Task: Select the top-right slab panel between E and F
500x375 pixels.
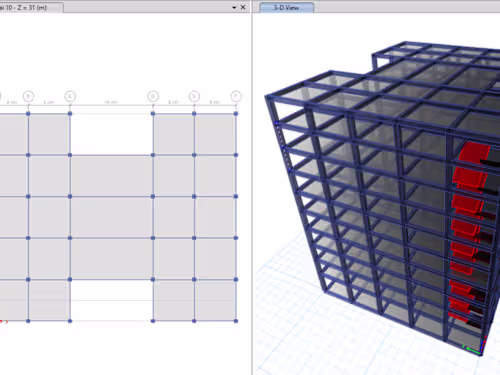Action: (215, 134)
